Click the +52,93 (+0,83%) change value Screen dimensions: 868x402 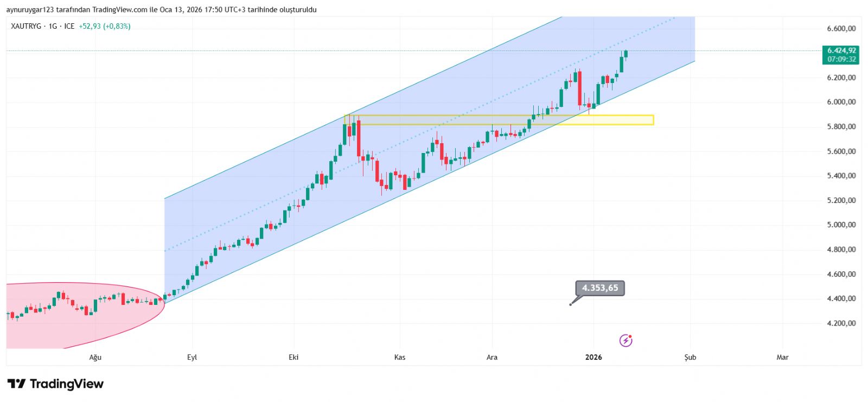pyautogui.click(x=105, y=26)
